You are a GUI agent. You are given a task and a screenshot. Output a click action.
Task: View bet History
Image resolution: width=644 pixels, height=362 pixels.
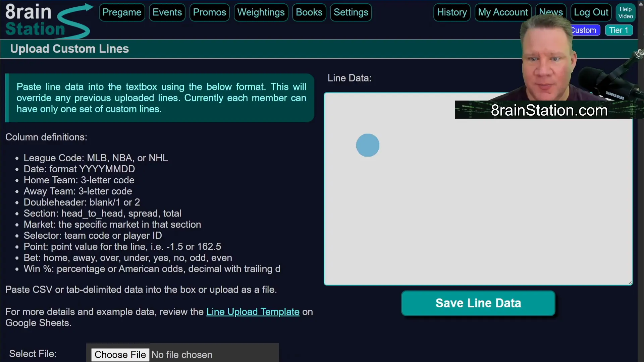pyautogui.click(x=452, y=12)
